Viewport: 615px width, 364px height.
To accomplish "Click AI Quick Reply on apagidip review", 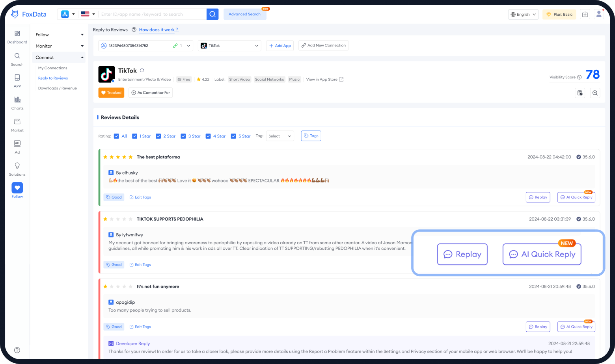I will [576, 327].
